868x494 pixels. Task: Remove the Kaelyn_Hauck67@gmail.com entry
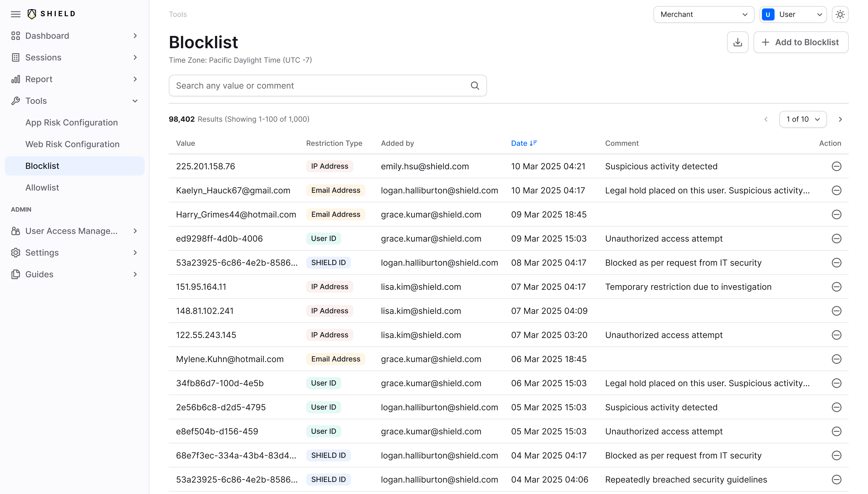pos(836,190)
